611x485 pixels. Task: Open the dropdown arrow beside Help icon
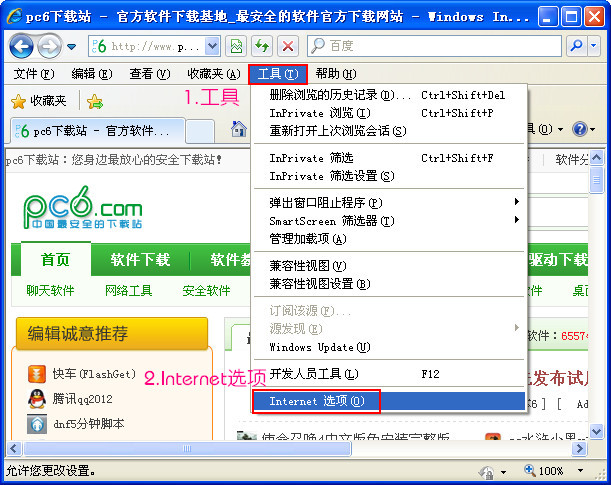coord(593,129)
